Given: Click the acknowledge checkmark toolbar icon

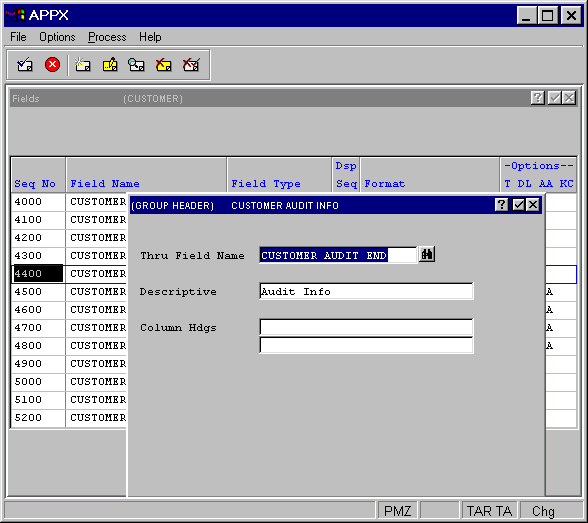Looking at the screenshot, I should click(25, 65).
